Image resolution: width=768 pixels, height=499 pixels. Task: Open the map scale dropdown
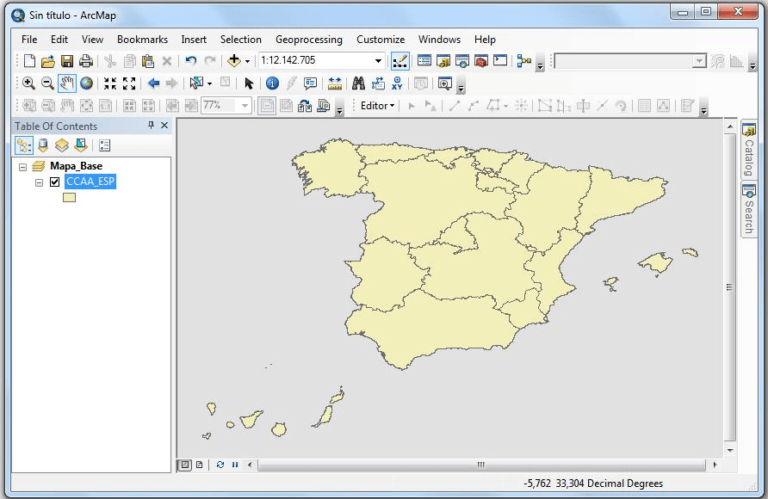378,61
